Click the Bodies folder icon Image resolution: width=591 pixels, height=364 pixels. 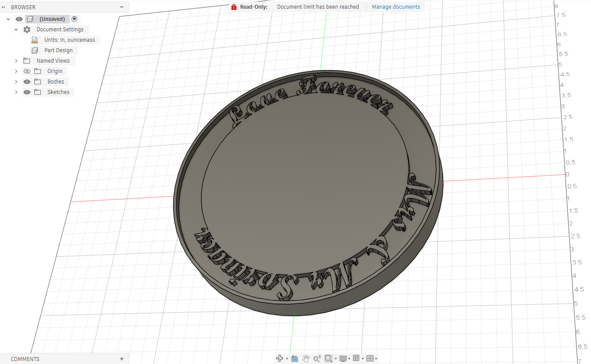pos(38,82)
